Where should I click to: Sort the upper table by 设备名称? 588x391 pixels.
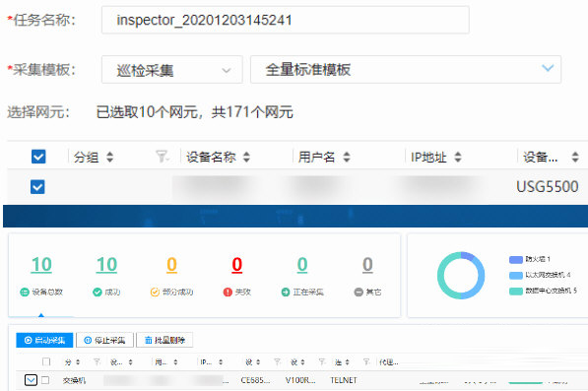(246, 157)
